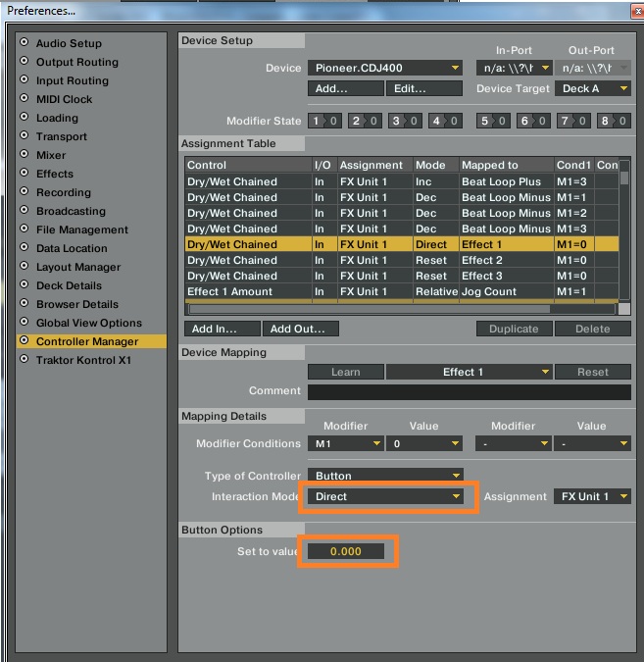
Task: Go to MIDI Clock settings
Action: (x=64, y=99)
